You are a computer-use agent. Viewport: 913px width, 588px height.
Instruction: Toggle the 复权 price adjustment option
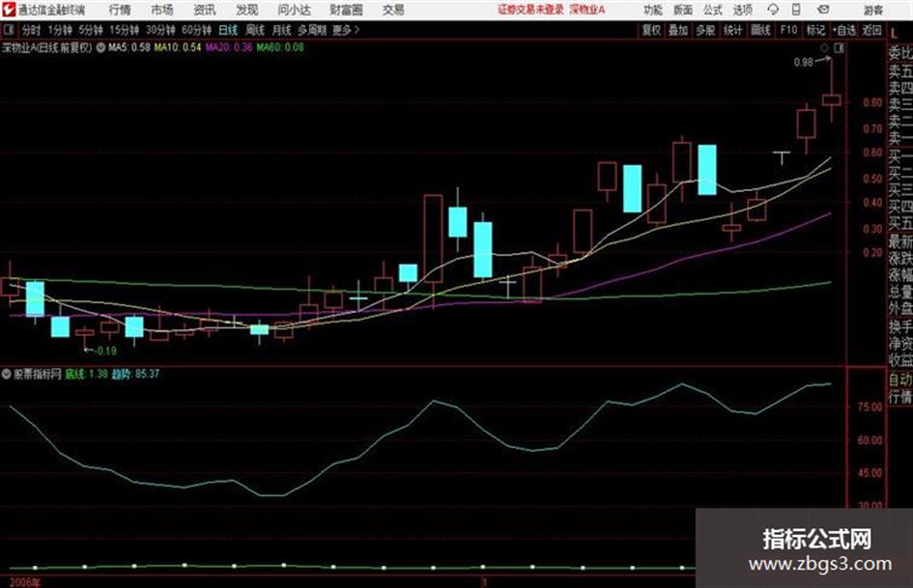click(651, 30)
